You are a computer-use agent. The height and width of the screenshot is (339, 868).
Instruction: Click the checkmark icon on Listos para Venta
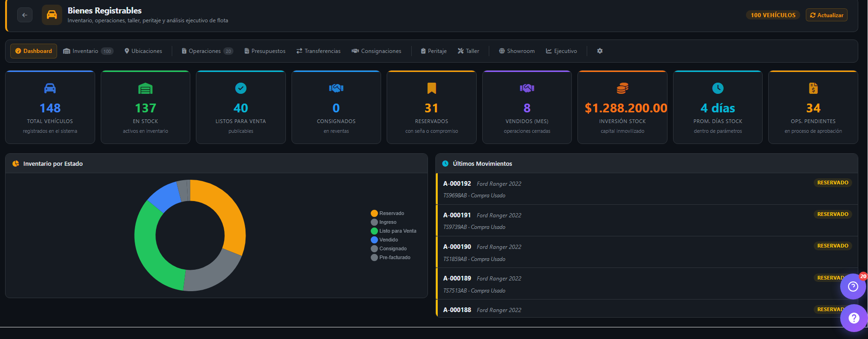pyautogui.click(x=241, y=88)
